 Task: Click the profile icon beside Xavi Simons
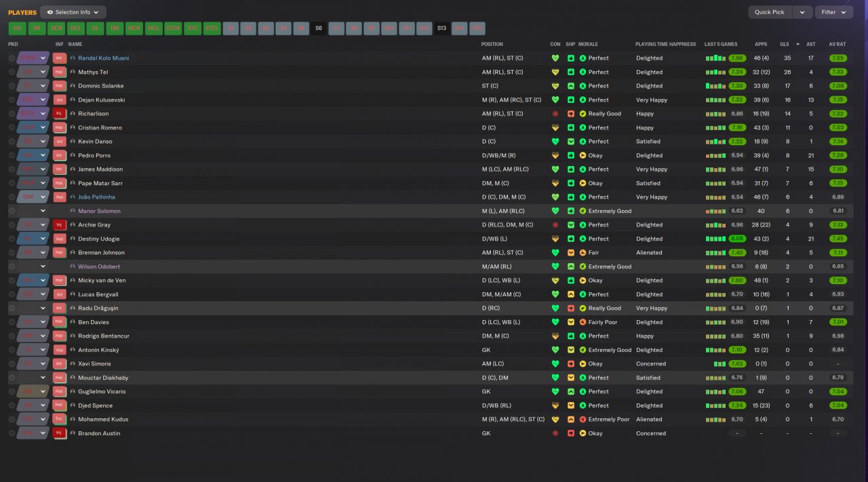(x=73, y=364)
